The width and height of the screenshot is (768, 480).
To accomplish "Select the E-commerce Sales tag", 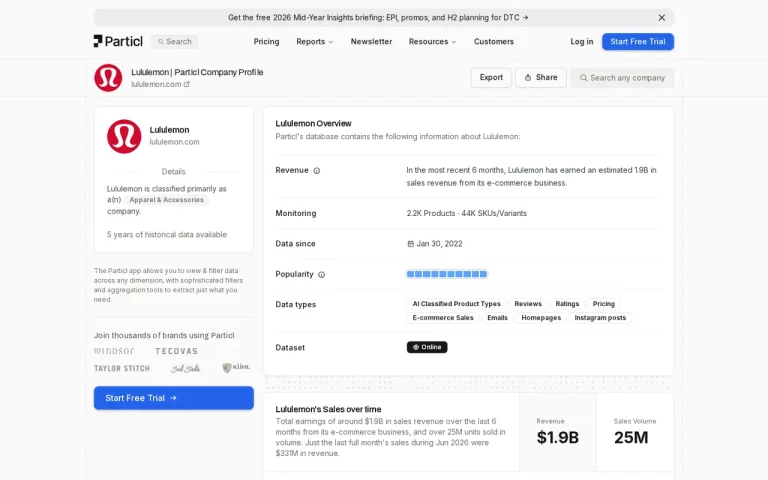I will [443, 318].
